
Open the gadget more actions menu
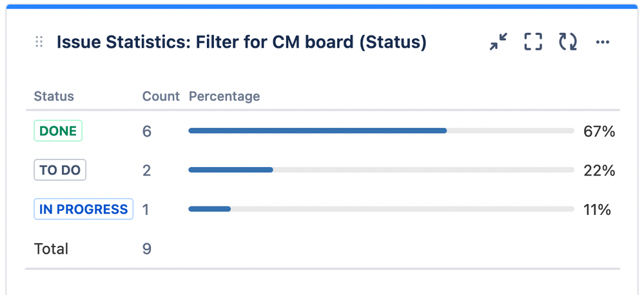pyautogui.click(x=603, y=43)
